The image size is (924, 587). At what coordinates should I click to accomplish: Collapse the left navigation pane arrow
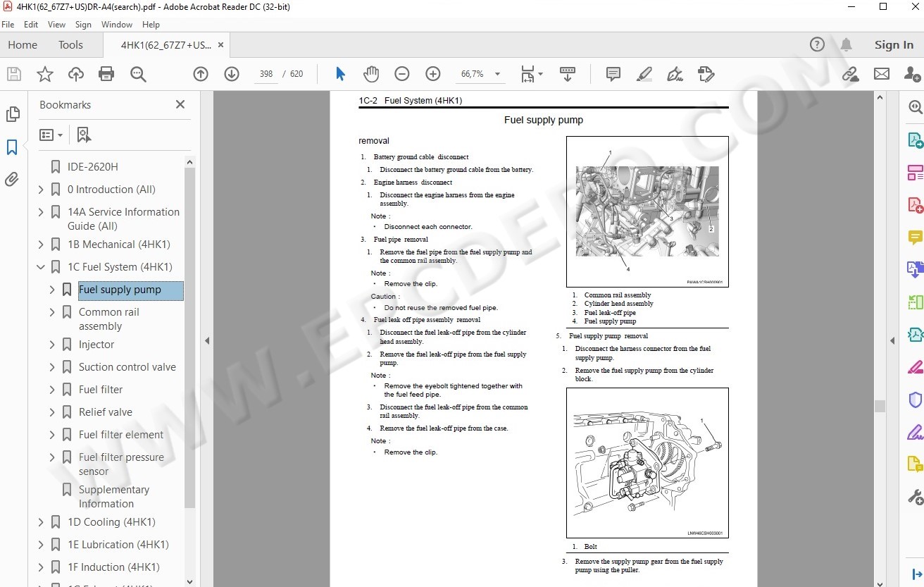tap(207, 340)
